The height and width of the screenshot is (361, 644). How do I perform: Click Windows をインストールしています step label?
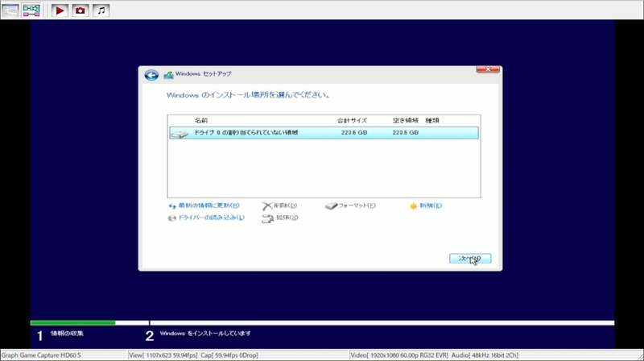205,334
